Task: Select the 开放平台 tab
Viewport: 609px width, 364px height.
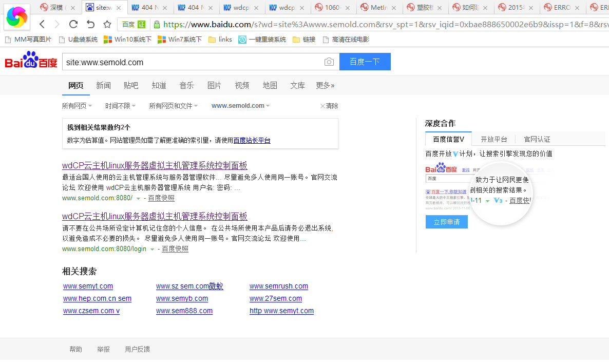Action: 493,139
